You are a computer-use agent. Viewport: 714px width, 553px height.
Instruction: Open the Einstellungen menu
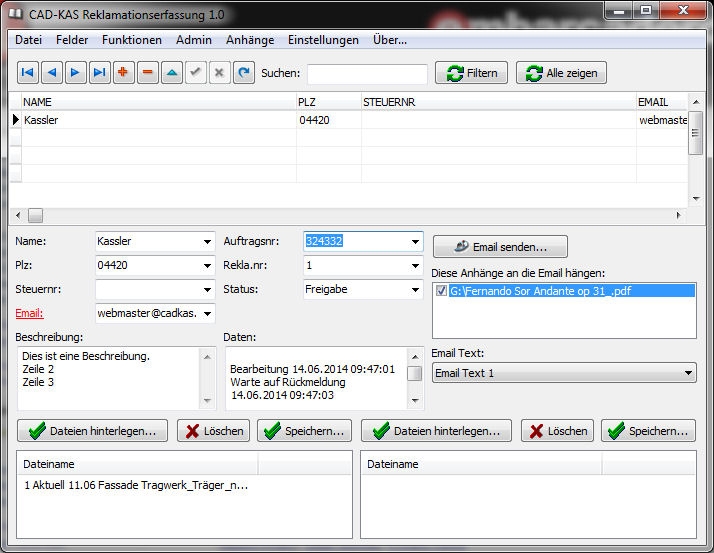(323, 40)
